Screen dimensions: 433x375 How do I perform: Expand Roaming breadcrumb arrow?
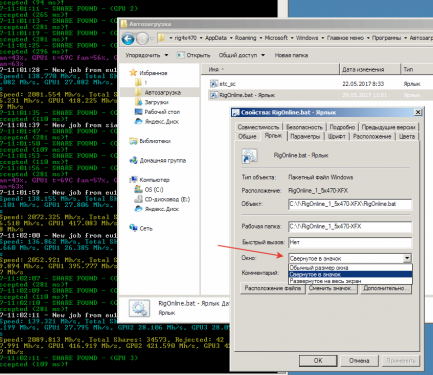260,38
